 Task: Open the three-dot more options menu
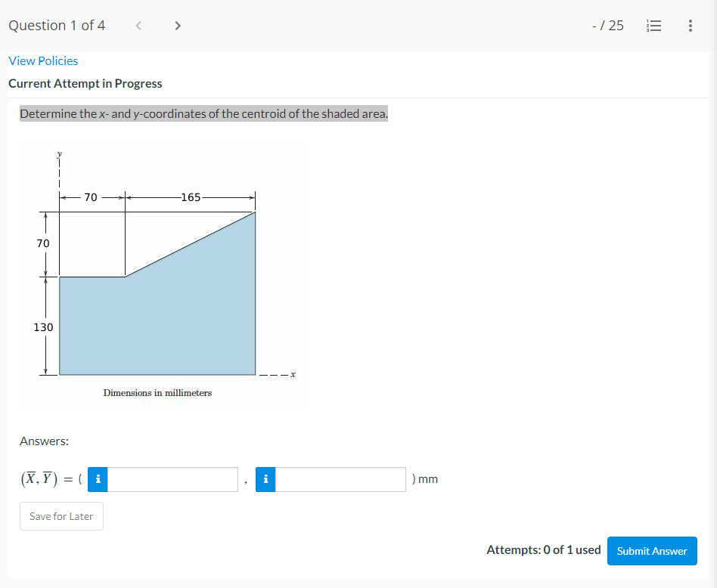690,26
